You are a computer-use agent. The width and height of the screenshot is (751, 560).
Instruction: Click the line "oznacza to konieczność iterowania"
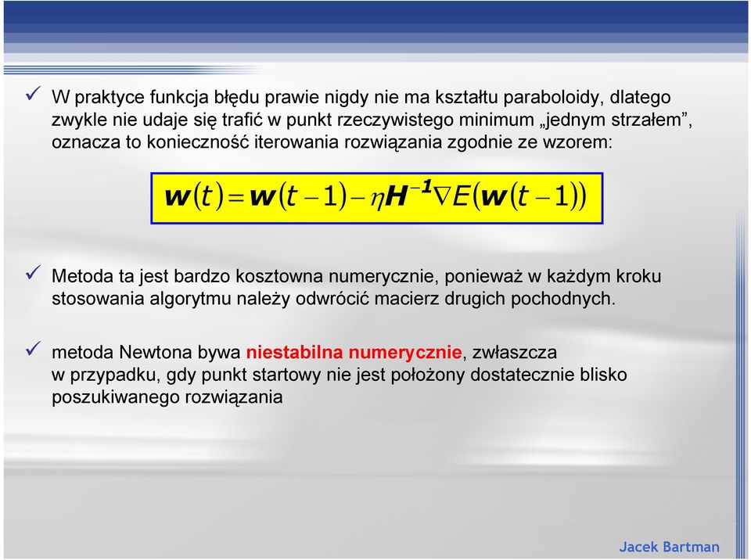click(332, 143)
